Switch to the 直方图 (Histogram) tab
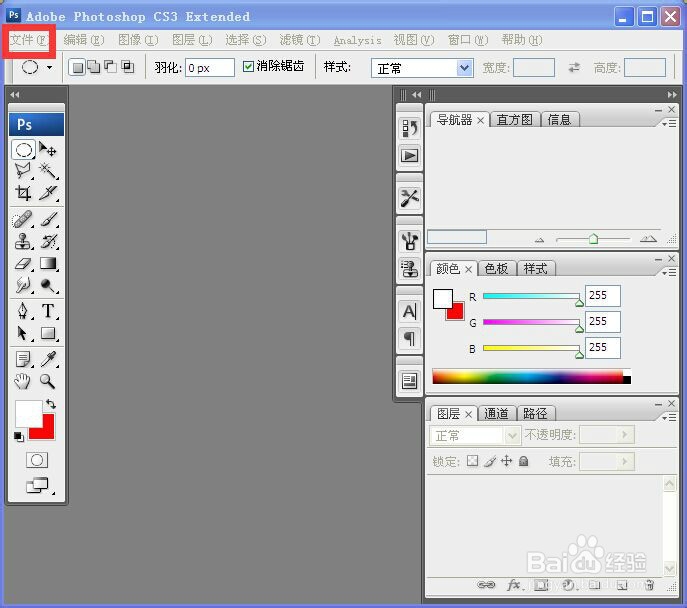The image size is (687, 608). 515,120
